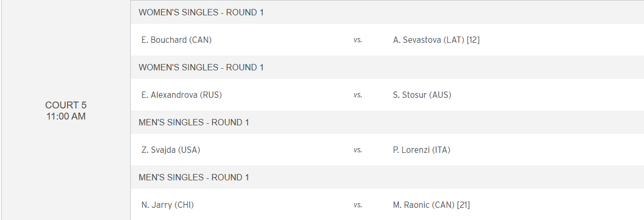The height and width of the screenshot is (220, 644).
Task: Click player E. Bouchard (CAN)
Action: 176,40
